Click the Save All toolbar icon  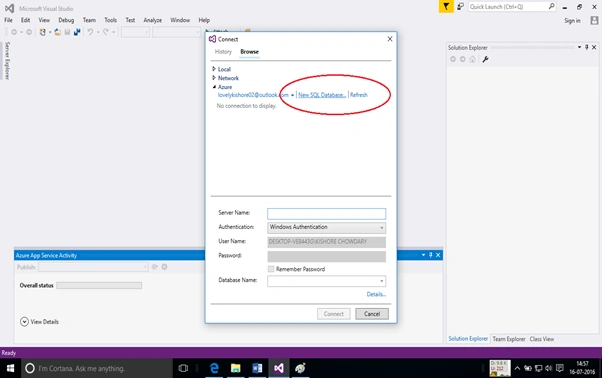pyautogui.click(x=77, y=32)
